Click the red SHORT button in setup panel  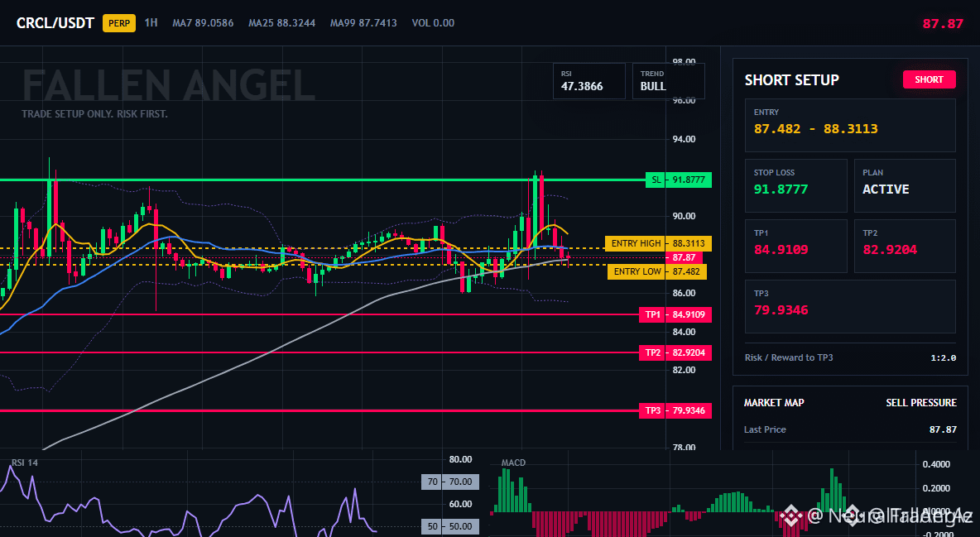pos(929,79)
